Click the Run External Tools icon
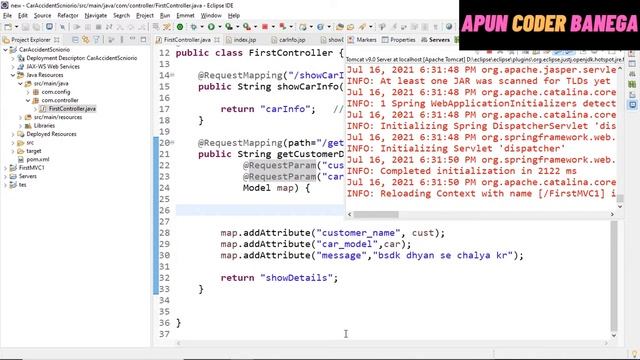The image size is (640, 360). pos(247,27)
